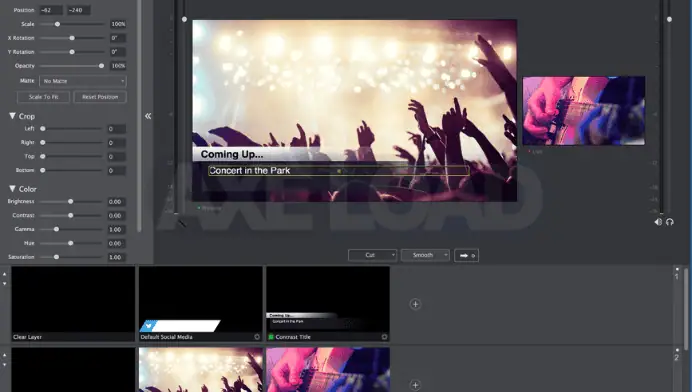Click the Brightness value field
The width and height of the screenshot is (692, 392).
pyautogui.click(x=117, y=202)
